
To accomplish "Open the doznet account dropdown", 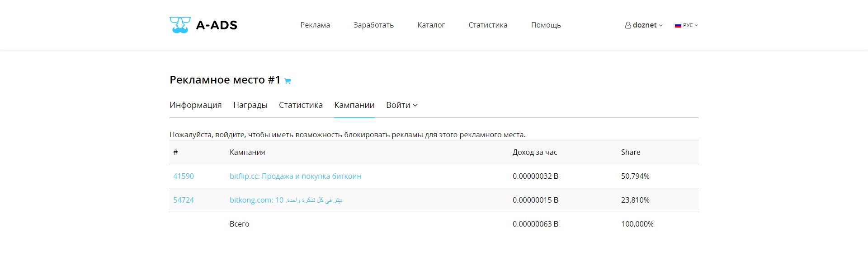I will click(644, 25).
